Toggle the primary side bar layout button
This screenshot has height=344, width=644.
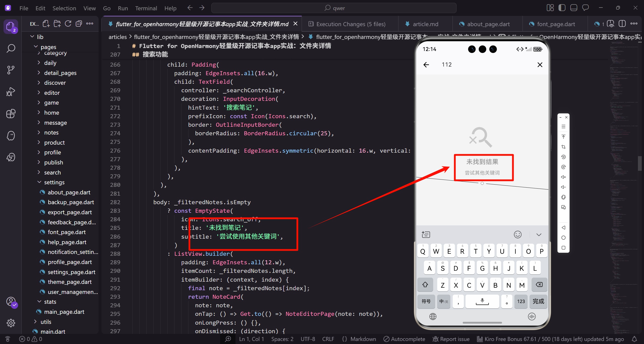point(562,8)
